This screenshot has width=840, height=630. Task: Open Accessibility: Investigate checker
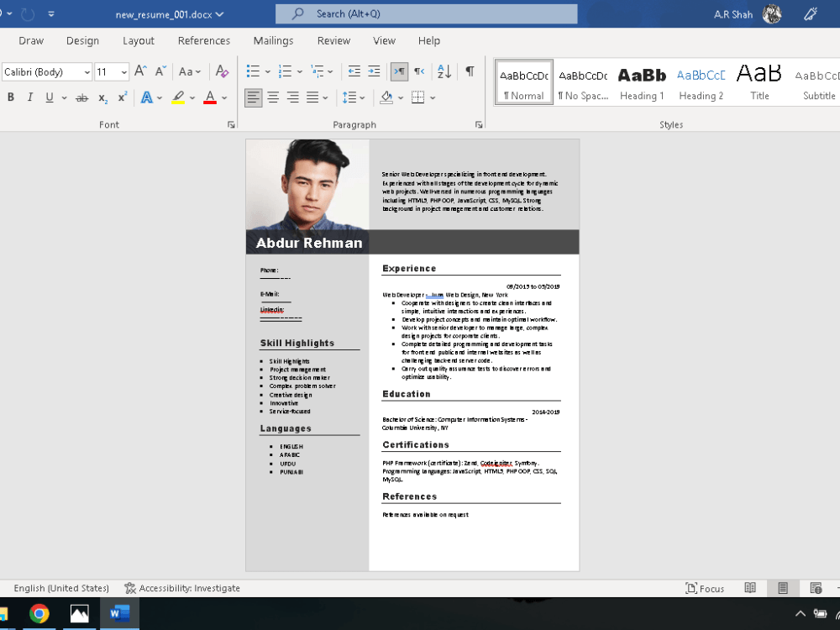182,588
